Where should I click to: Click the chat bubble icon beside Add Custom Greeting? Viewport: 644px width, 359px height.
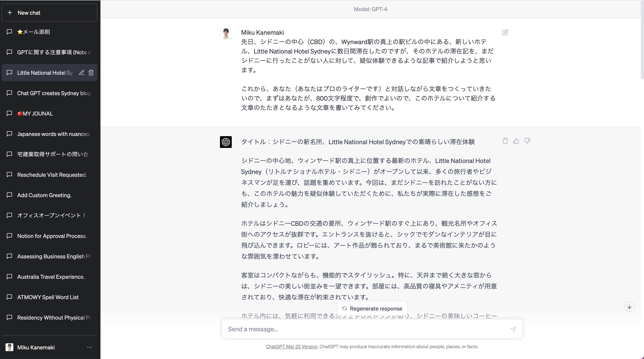(9, 195)
